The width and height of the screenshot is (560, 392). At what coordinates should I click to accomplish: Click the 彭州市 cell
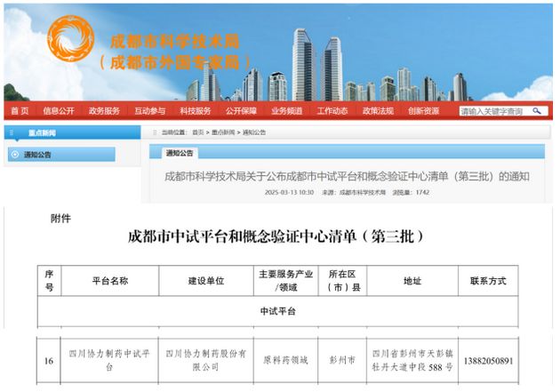tap(342, 361)
